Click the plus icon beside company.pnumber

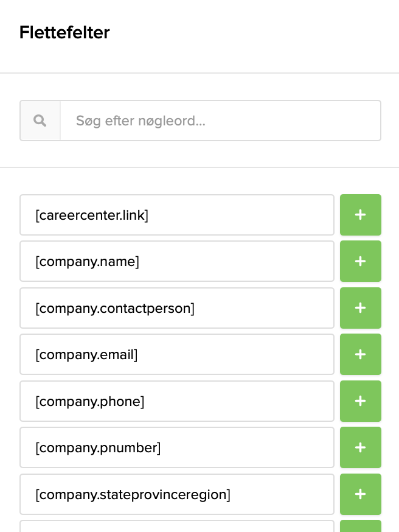(x=360, y=447)
